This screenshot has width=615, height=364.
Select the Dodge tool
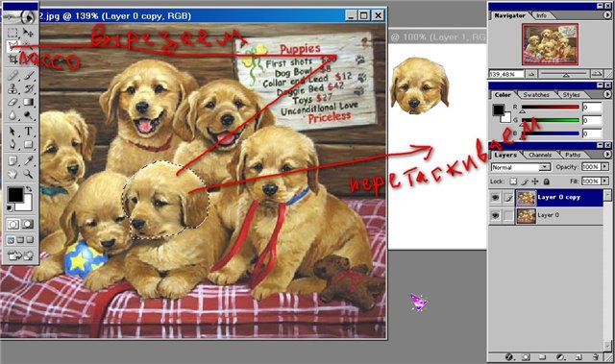coord(28,115)
